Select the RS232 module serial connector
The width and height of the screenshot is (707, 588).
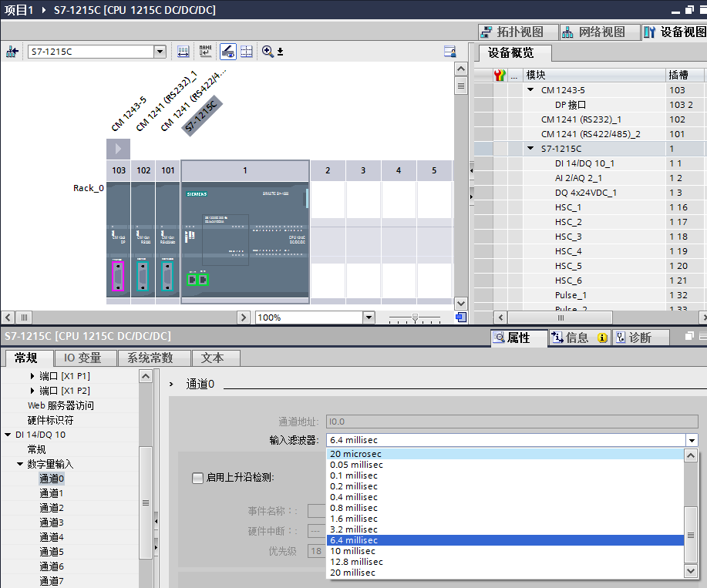pos(143,276)
